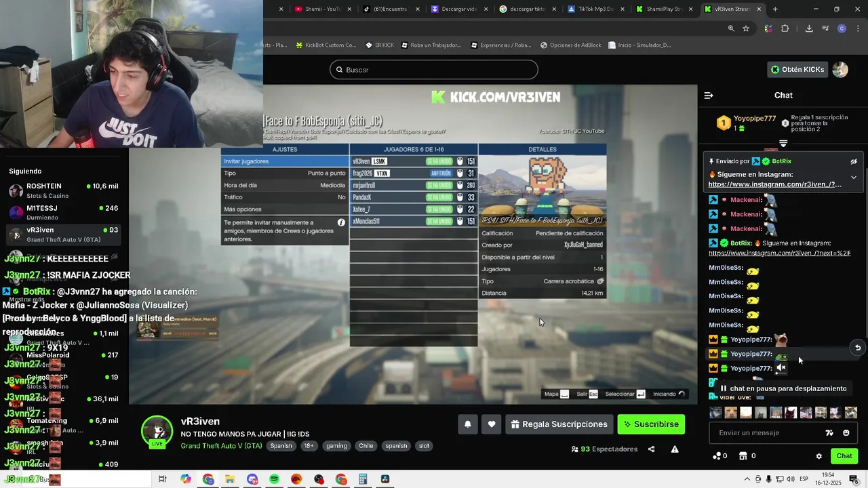The width and height of the screenshot is (868, 488).
Task: Click the share icon beside Espectadores
Action: tap(652, 449)
